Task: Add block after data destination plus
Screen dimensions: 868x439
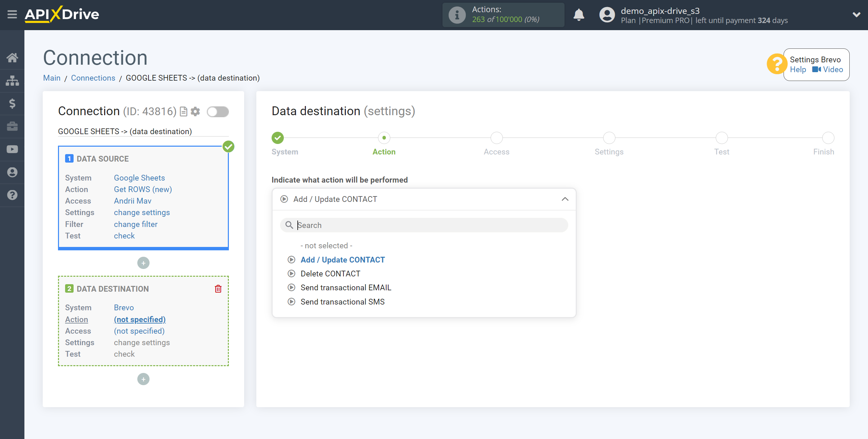Action: pyautogui.click(x=143, y=379)
